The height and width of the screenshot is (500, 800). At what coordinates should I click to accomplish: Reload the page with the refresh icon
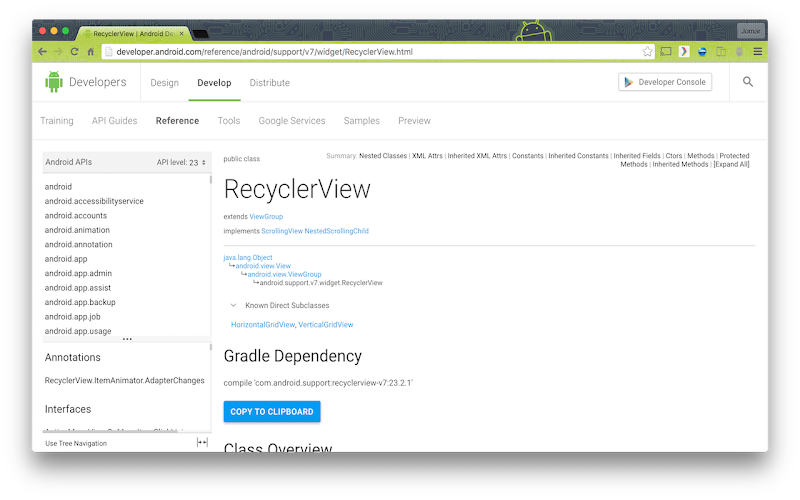pyautogui.click(x=74, y=52)
